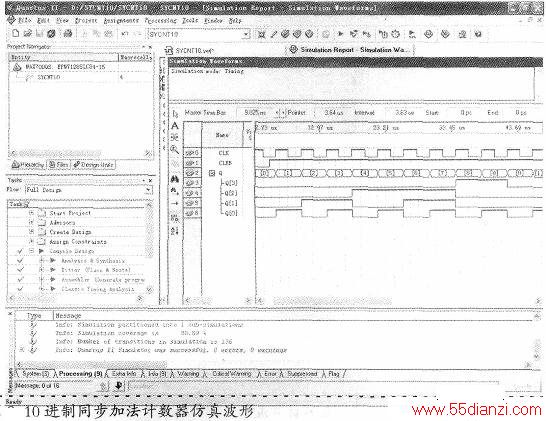
Task: Click the binoculars find icon in waveform toolbar
Action: tap(175, 179)
